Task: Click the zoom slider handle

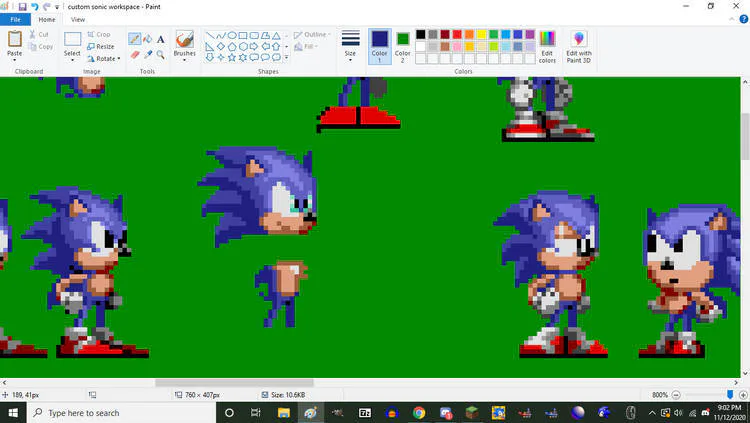Action: 730,394
